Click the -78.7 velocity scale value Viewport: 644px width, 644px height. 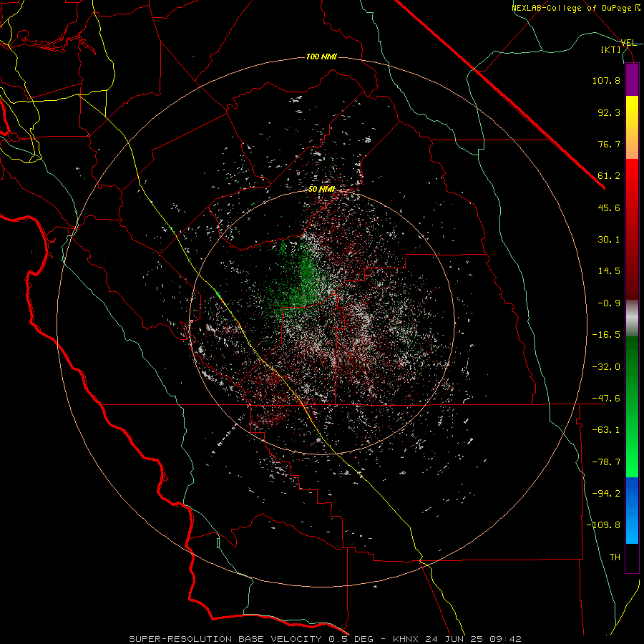[606, 462]
